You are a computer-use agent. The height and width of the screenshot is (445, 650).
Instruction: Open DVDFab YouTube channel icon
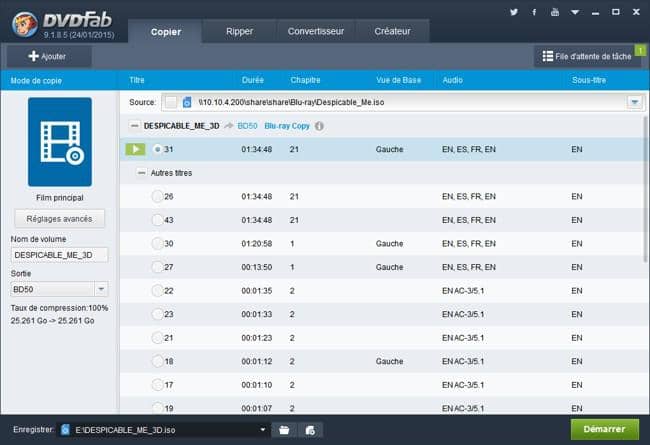[x=555, y=12]
